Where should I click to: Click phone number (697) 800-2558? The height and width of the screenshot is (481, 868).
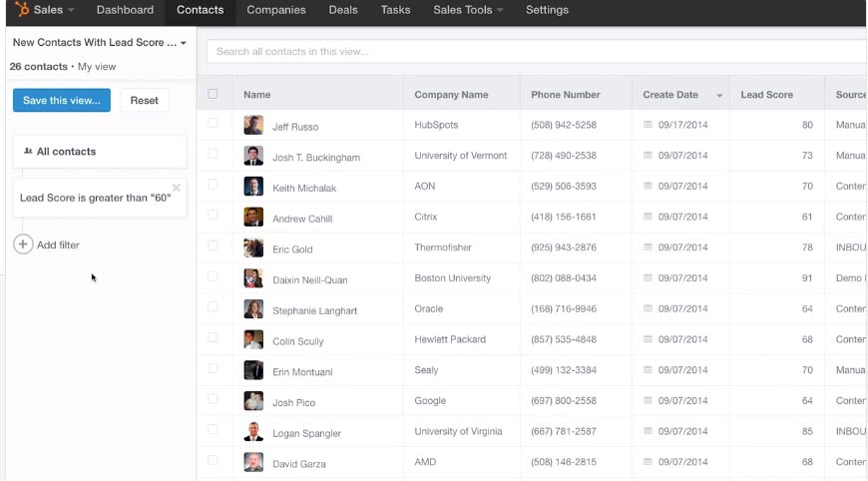click(x=564, y=401)
